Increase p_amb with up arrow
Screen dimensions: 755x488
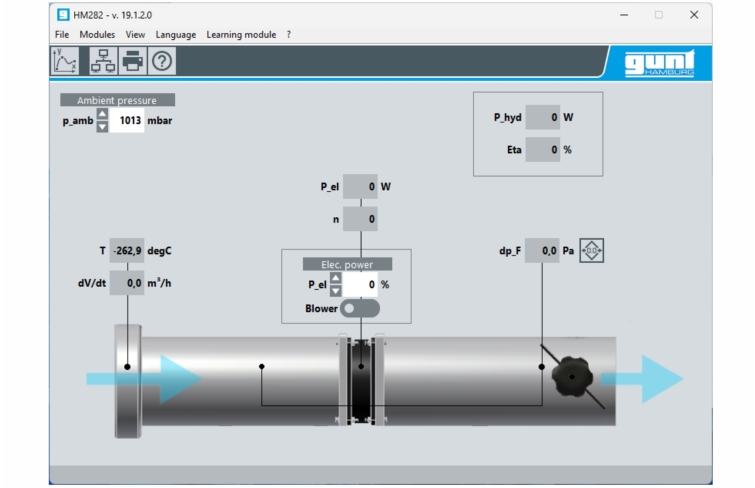pos(101,115)
